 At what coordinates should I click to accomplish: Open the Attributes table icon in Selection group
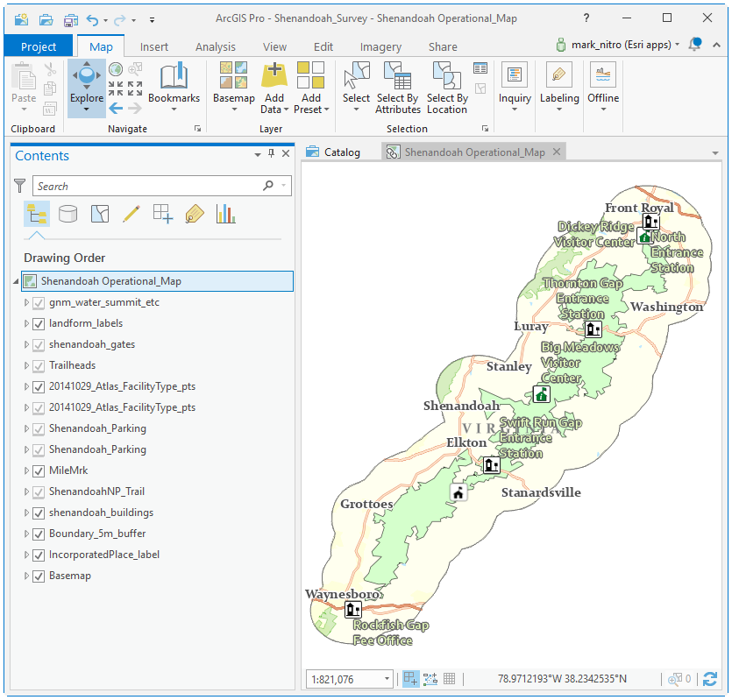(480, 68)
